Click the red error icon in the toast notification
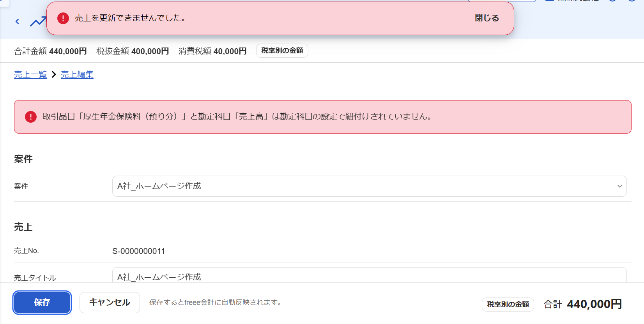Viewport: 644px width, 324px height. (63, 18)
